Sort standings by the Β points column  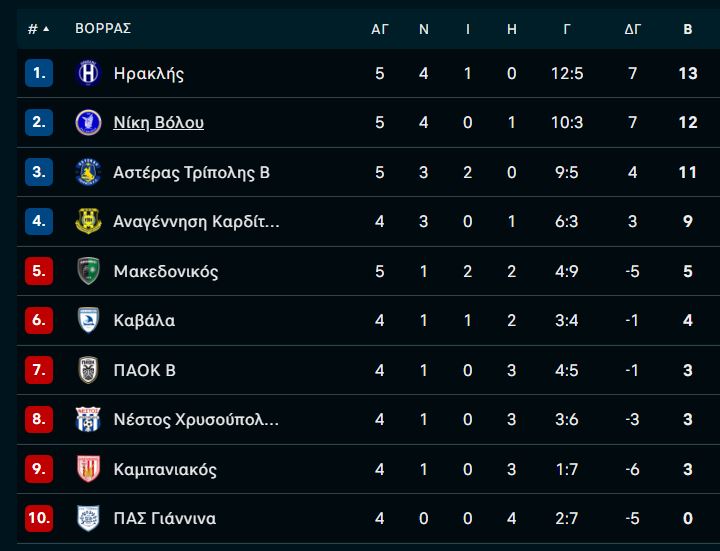click(687, 29)
